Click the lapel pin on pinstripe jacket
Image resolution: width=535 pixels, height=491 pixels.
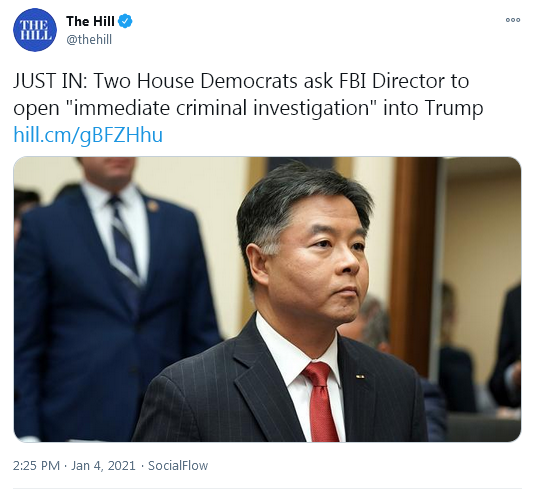click(360, 377)
